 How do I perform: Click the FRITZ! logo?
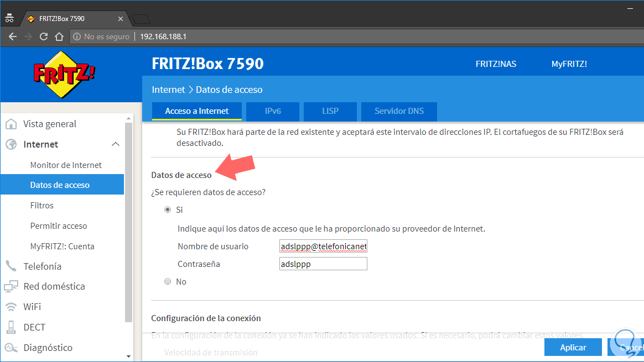pyautogui.click(x=64, y=74)
